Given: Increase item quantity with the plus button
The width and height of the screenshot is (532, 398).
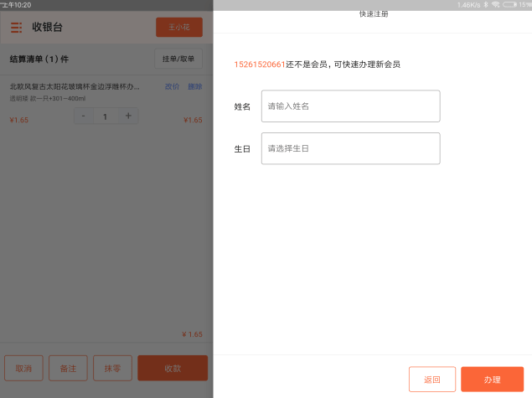Looking at the screenshot, I should tap(128, 116).
